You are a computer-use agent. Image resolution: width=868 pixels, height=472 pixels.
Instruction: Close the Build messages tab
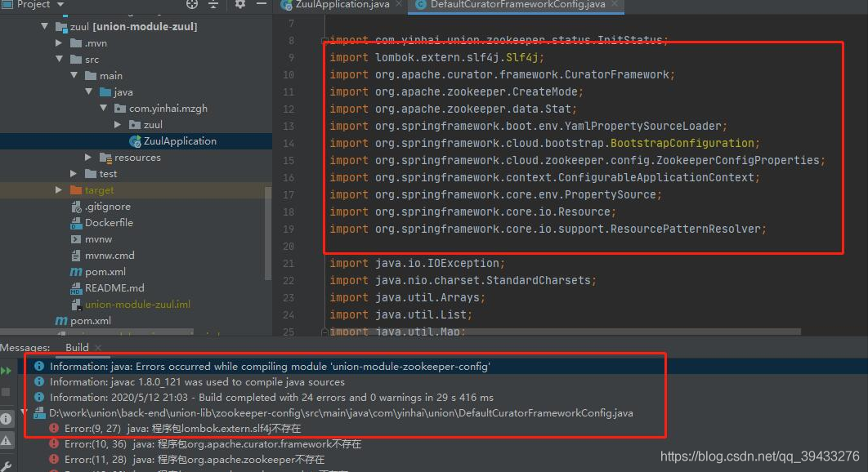[x=98, y=348]
